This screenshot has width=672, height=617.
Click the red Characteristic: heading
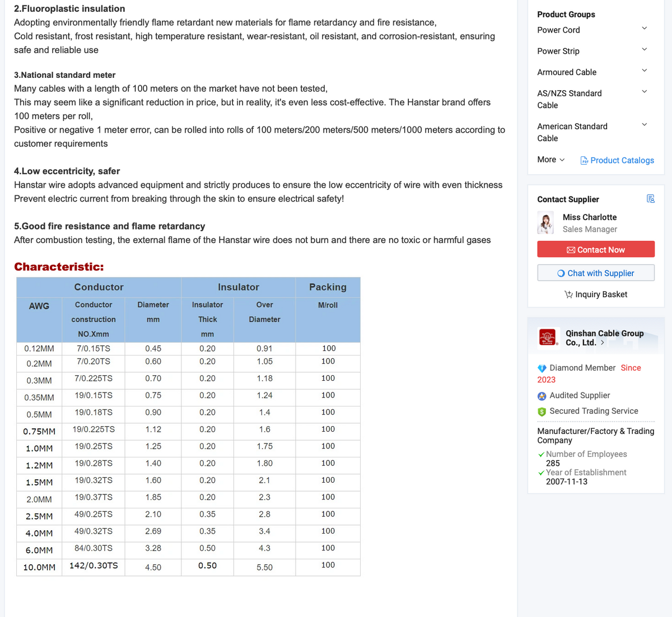tap(59, 267)
